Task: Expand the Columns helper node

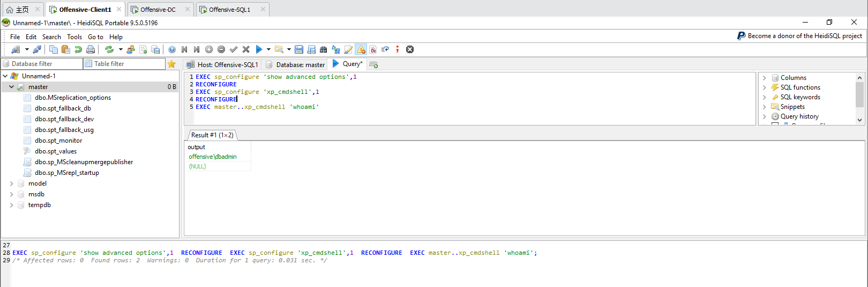Action: coord(765,78)
